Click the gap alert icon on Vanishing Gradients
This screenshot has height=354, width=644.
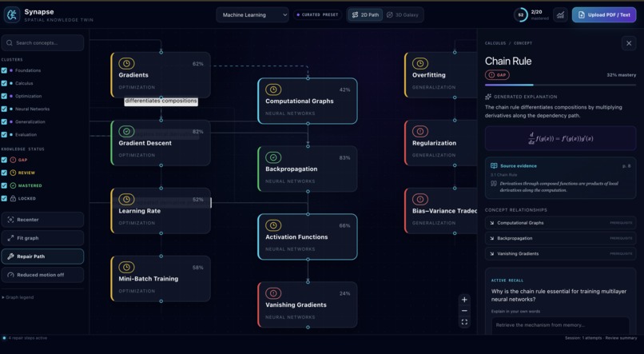(273, 293)
